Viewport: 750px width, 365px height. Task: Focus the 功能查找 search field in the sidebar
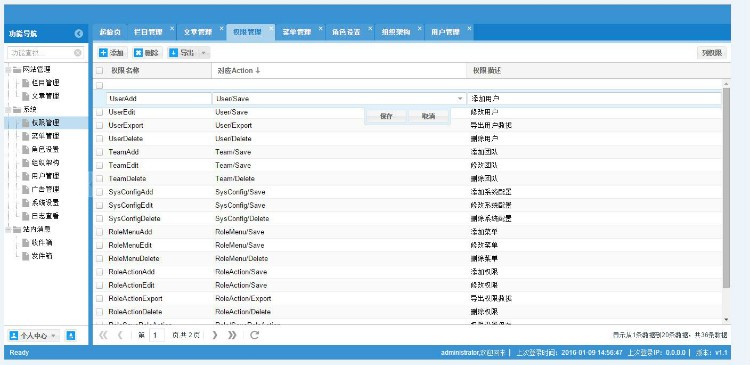coord(46,53)
